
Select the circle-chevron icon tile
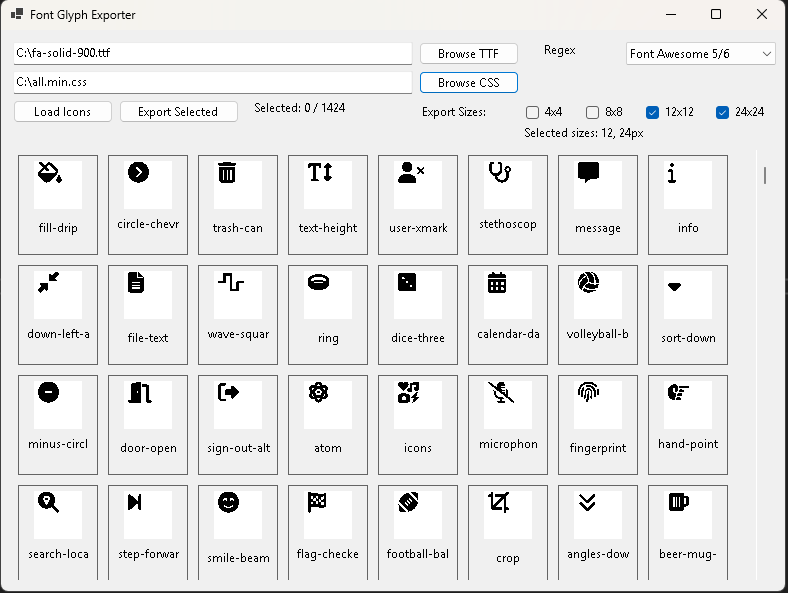[148, 205]
